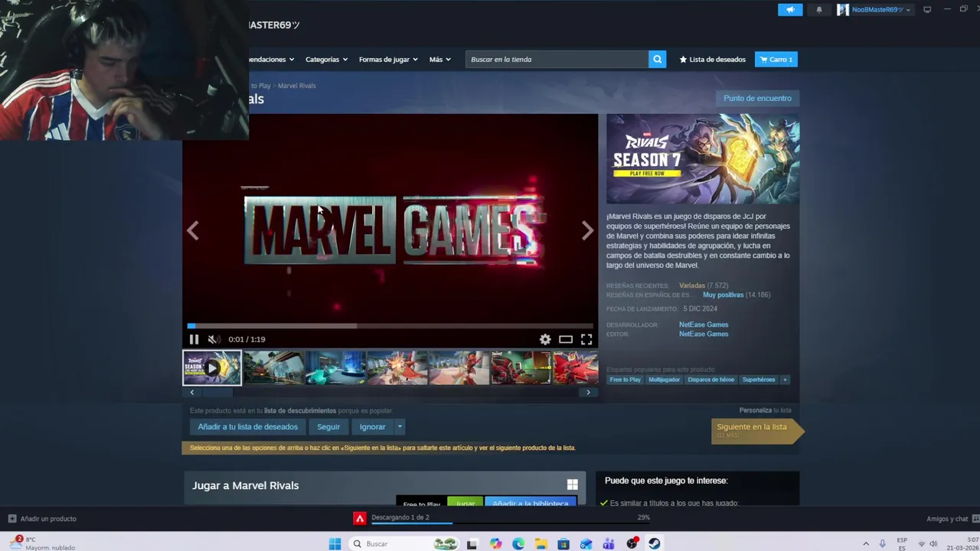The height and width of the screenshot is (551, 980).
Task: Click the monitor icon in title bar
Action: (x=927, y=10)
